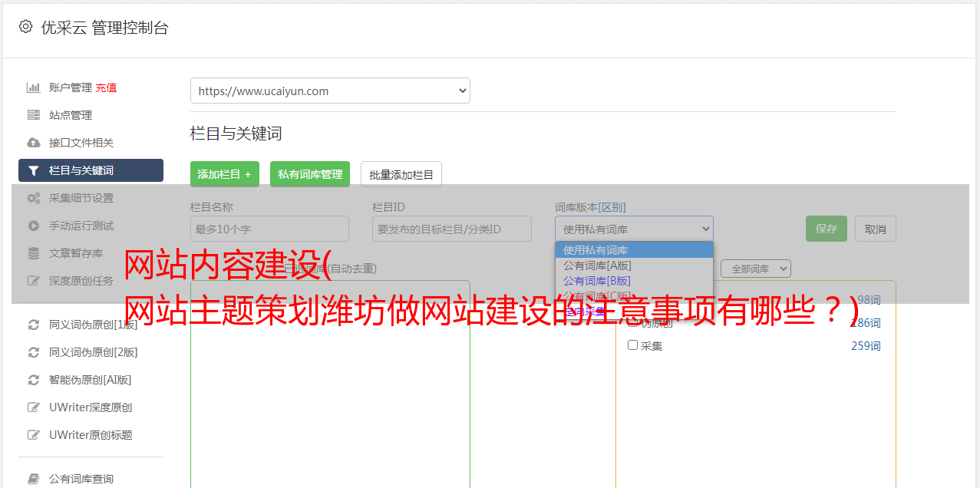The image size is (980, 488).
Task: Select 采集细节设置 in the sidebar
Action: pyautogui.click(x=81, y=198)
